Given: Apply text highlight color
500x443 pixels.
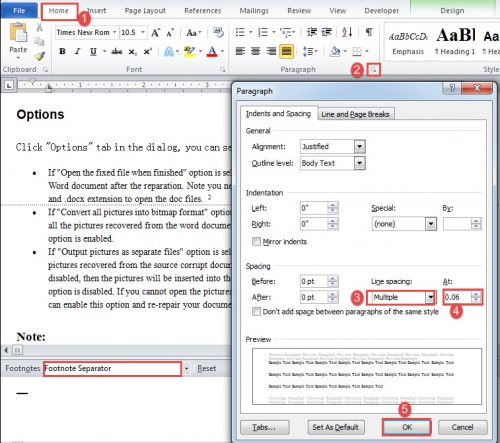Looking at the screenshot, I should coord(189,51).
